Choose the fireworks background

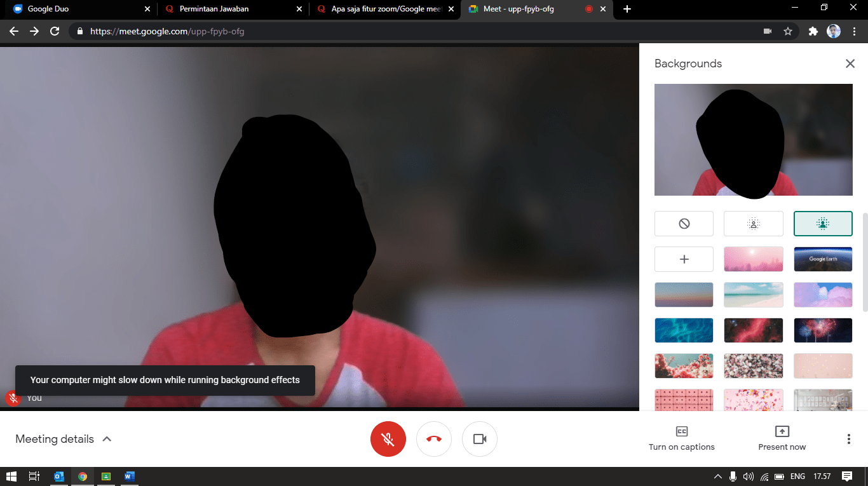[823, 330]
